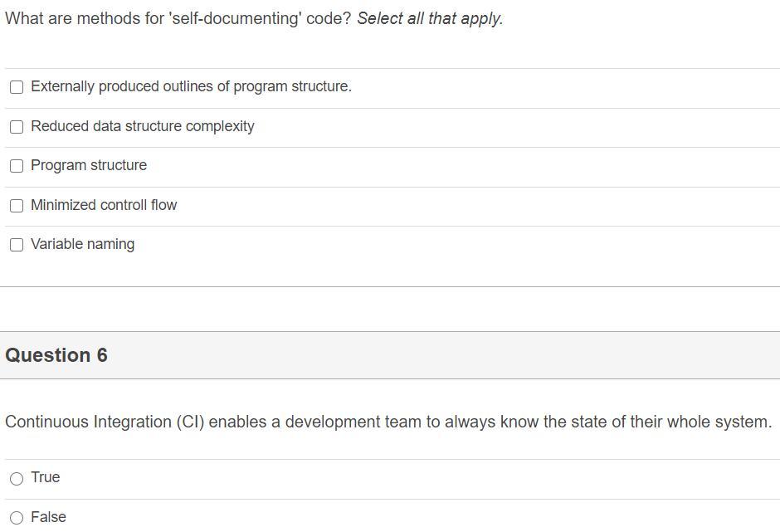This screenshot has width=780, height=532.
Task: Click the 'Reduced data structure complexity' label
Action: pos(142,126)
